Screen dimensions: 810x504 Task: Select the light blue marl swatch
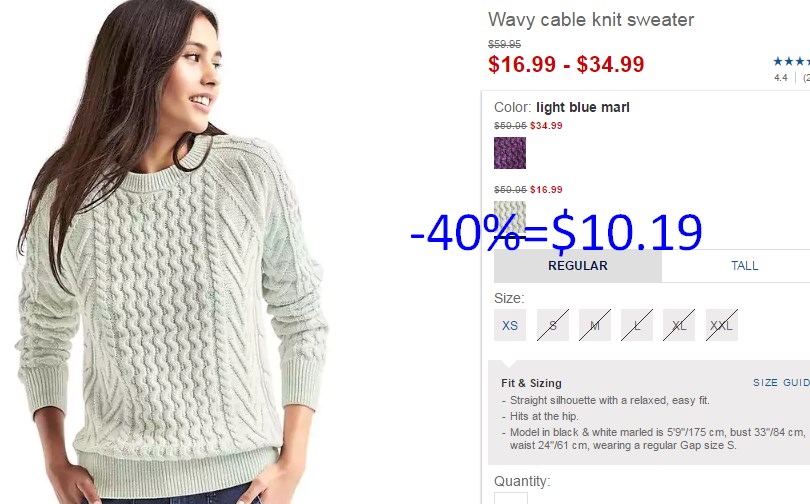coord(510,217)
